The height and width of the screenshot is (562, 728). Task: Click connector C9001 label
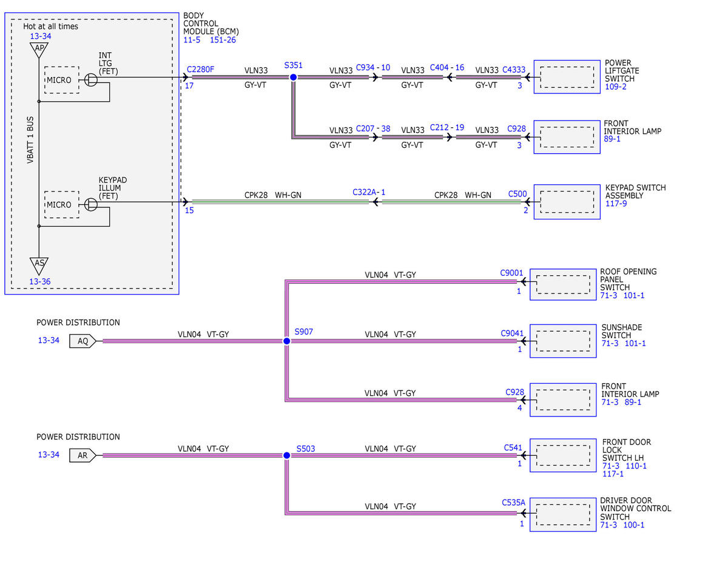coord(511,273)
